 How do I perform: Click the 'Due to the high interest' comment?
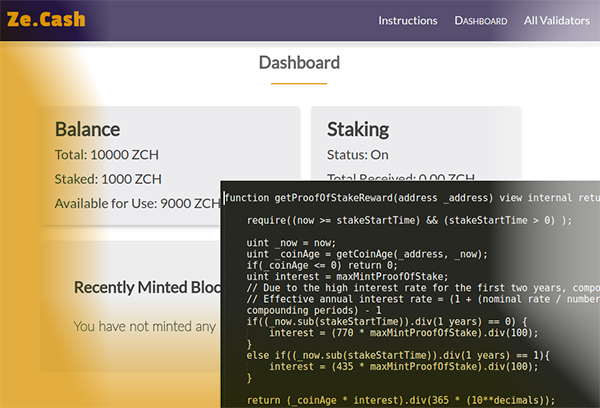[423, 288]
